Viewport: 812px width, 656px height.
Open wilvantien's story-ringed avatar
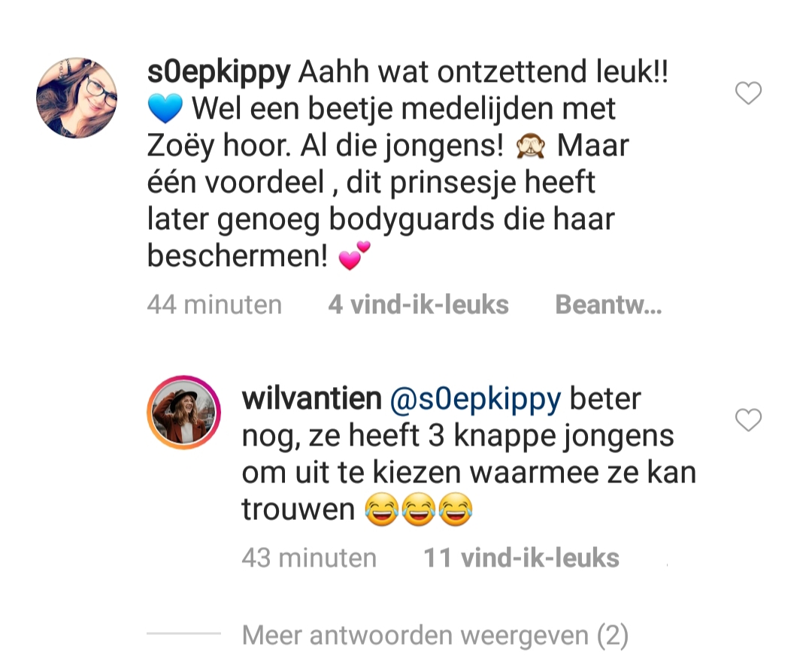pos(184,412)
